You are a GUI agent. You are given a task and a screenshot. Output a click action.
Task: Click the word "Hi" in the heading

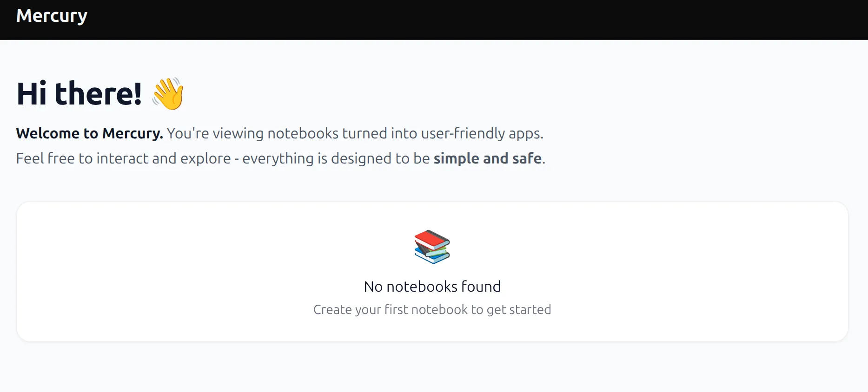(32, 93)
